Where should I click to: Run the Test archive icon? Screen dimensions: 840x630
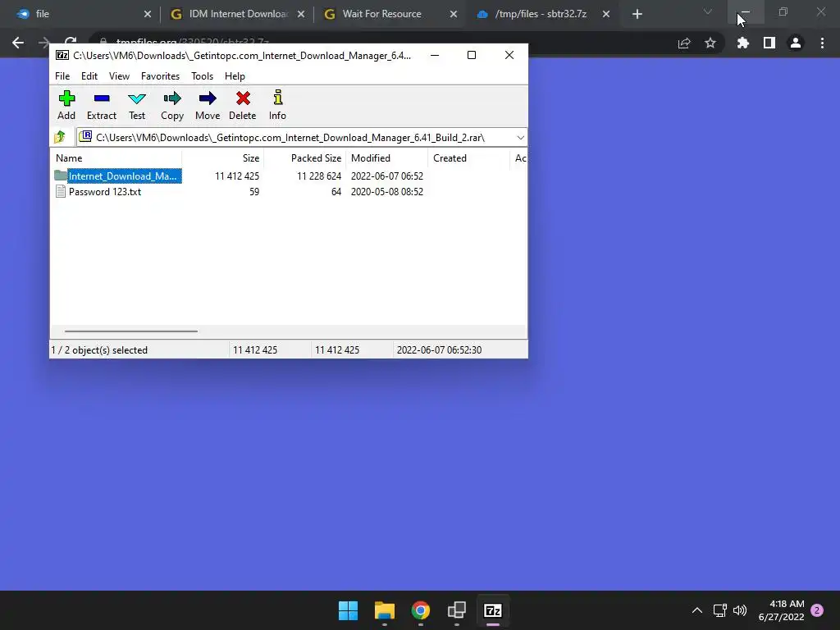[x=137, y=98]
